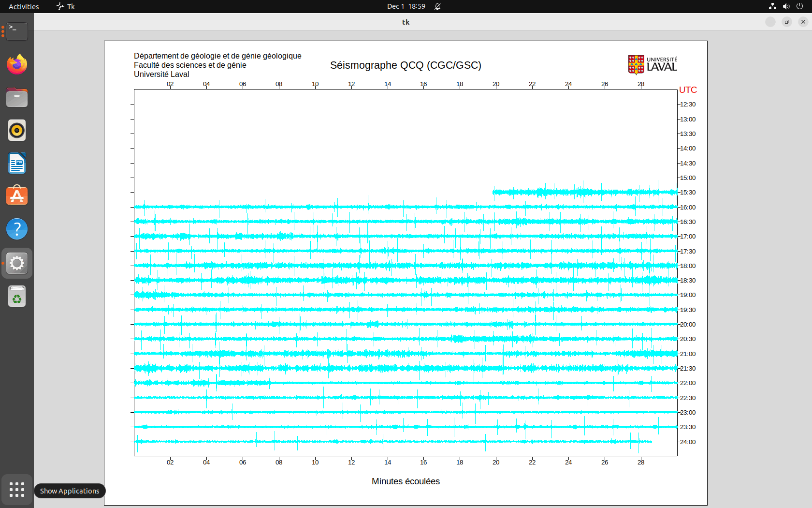Open the Tk app menu
Screen dimensions: 812x508
66,6
